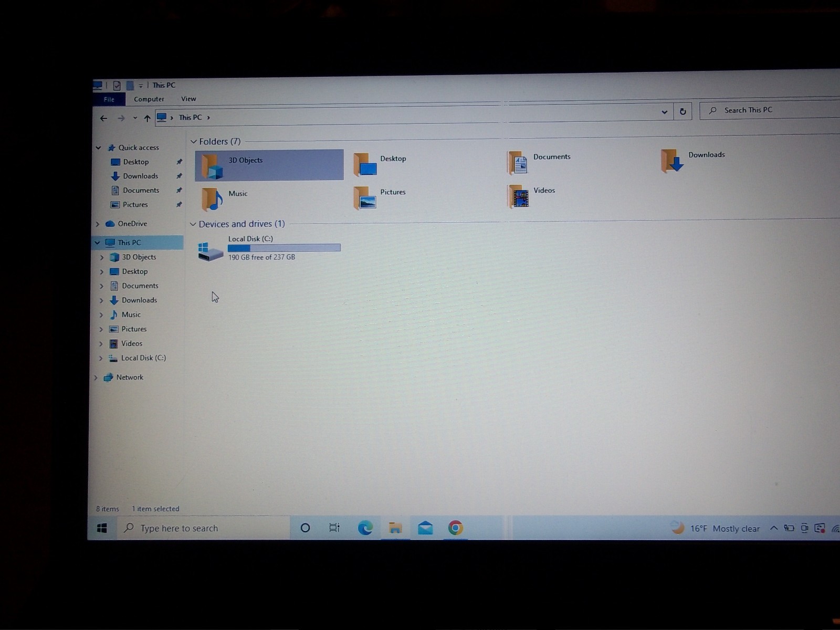The width and height of the screenshot is (840, 630).
Task: Open the weather widget showing 16°F
Action: [715, 528]
